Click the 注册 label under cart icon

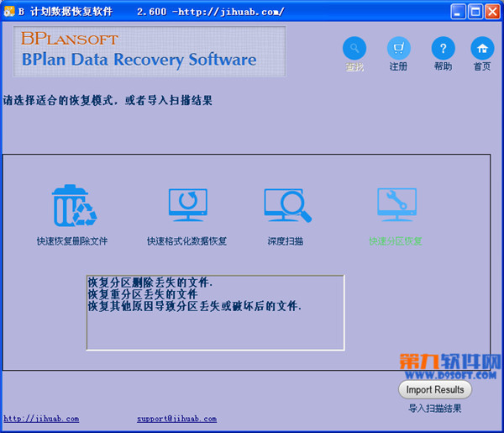(x=398, y=66)
